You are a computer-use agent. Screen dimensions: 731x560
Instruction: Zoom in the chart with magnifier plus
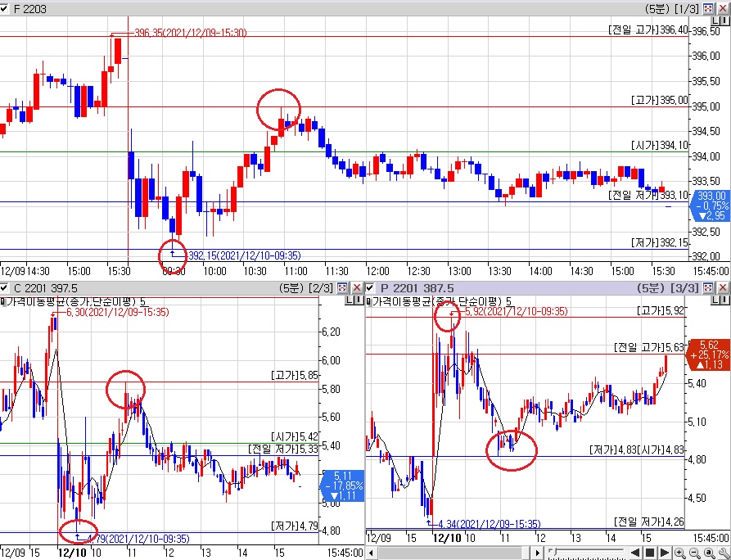click(x=679, y=553)
